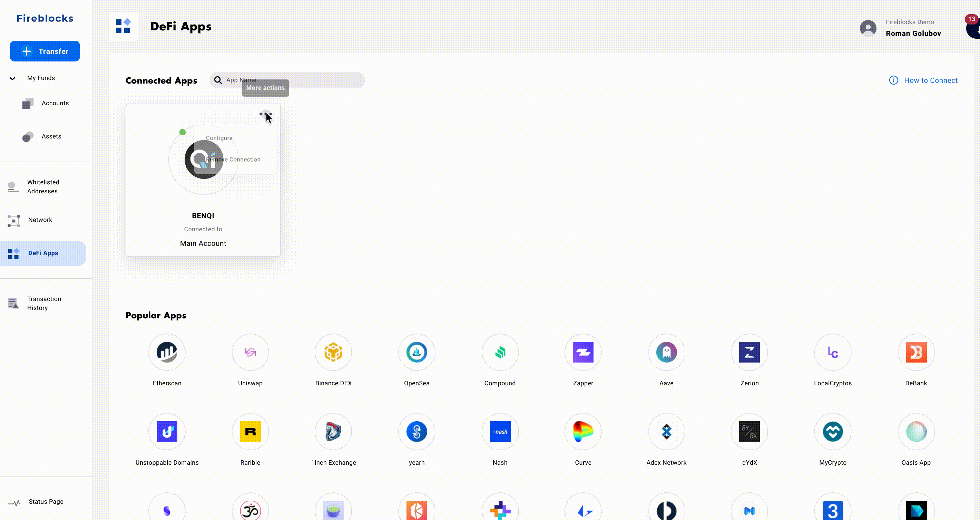Open the yearn app icon
The height and width of the screenshot is (520, 980).
click(x=416, y=432)
